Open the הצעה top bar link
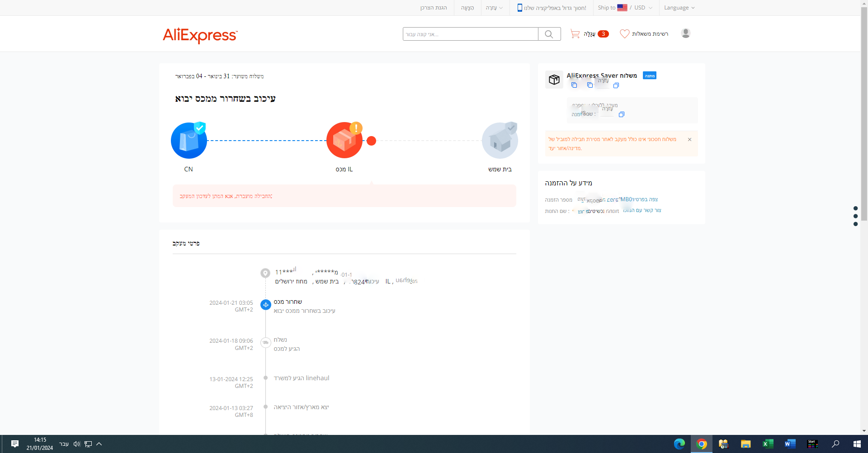Viewport: 868px width, 453px height. tap(467, 8)
